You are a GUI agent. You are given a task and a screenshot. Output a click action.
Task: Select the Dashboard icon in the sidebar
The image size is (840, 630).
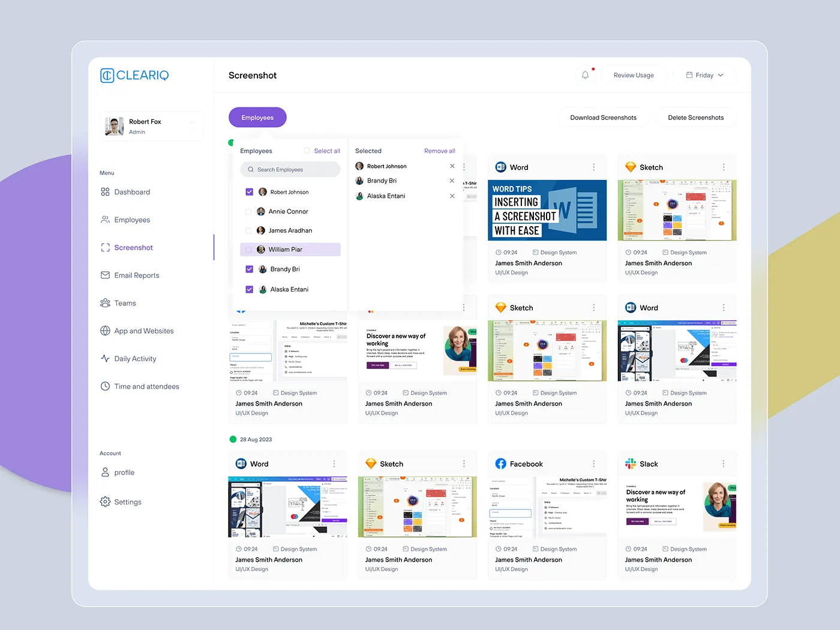click(x=104, y=191)
